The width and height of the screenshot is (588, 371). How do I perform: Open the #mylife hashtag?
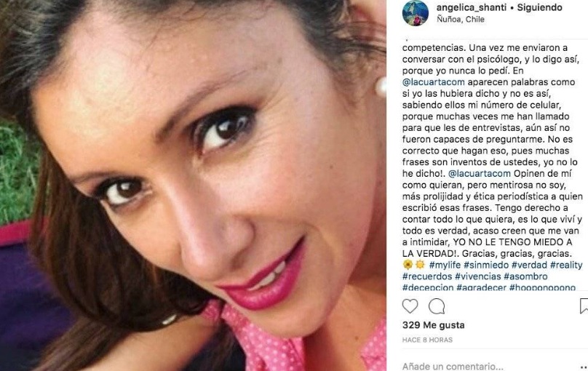coord(445,265)
